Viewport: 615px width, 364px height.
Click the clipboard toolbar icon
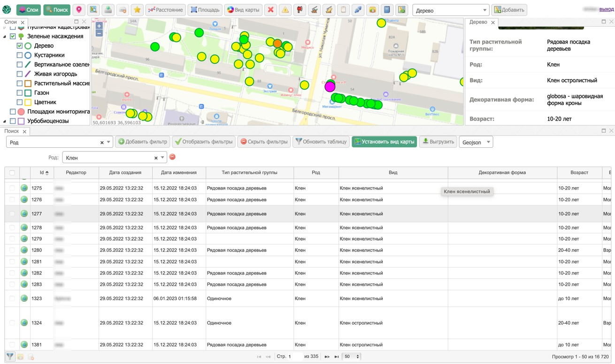[343, 10]
